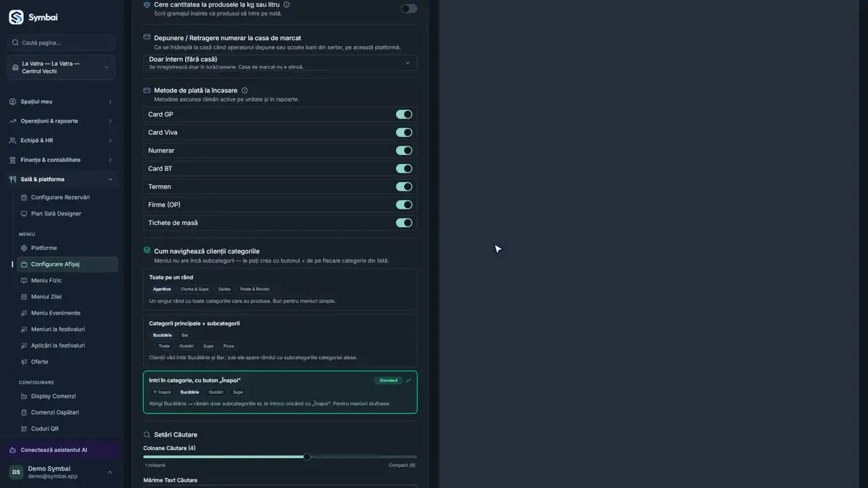This screenshot has height=488, width=868.
Task: Click the Spațiul meu user icon
Action: (x=13, y=102)
